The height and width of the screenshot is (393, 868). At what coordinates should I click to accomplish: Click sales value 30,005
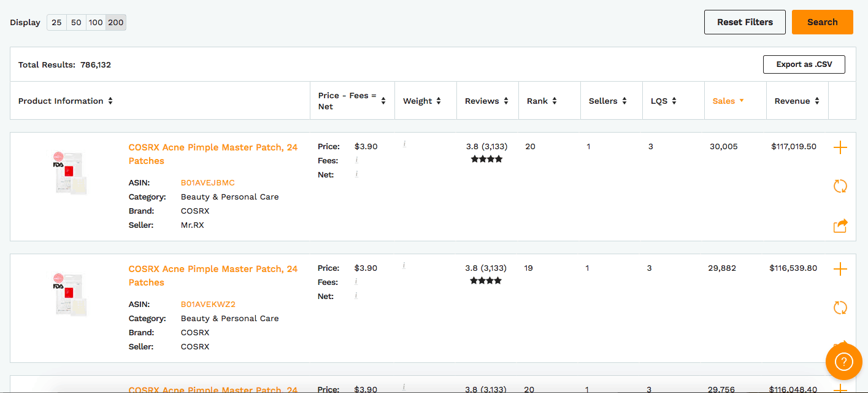[724, 147]
